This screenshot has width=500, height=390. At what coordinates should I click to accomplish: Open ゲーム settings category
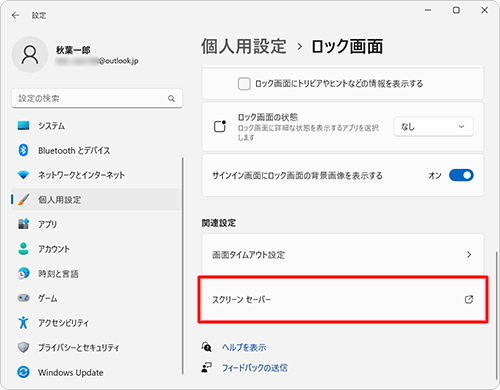96,298
